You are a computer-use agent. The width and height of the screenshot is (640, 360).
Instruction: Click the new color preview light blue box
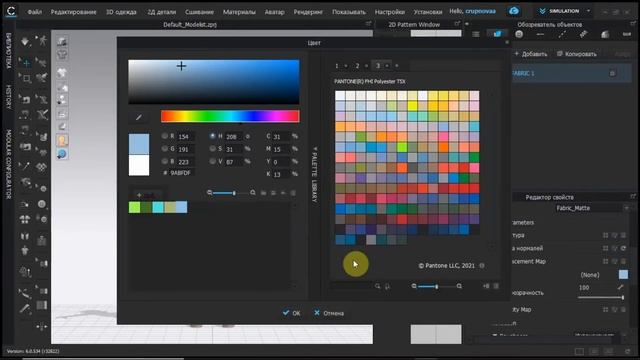point(139,144)
